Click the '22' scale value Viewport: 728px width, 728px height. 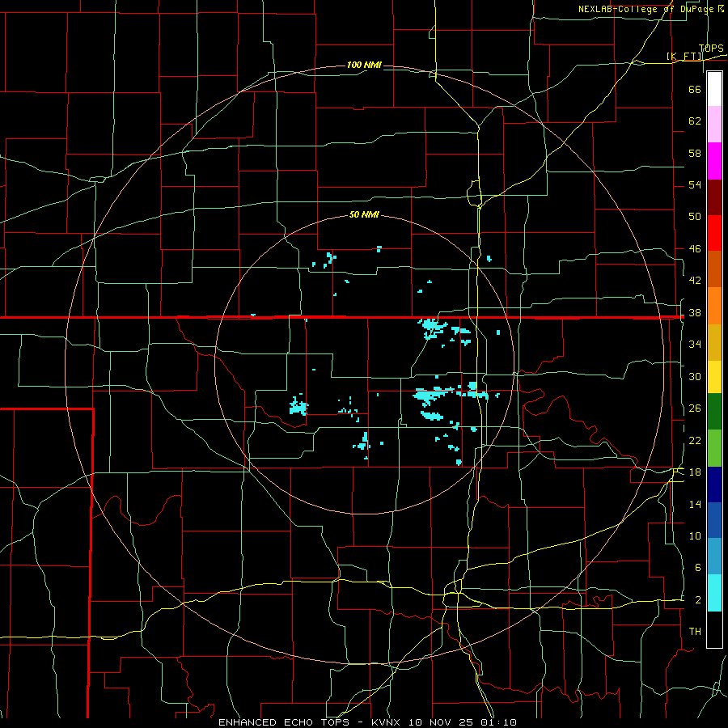(x=695, y=440)
